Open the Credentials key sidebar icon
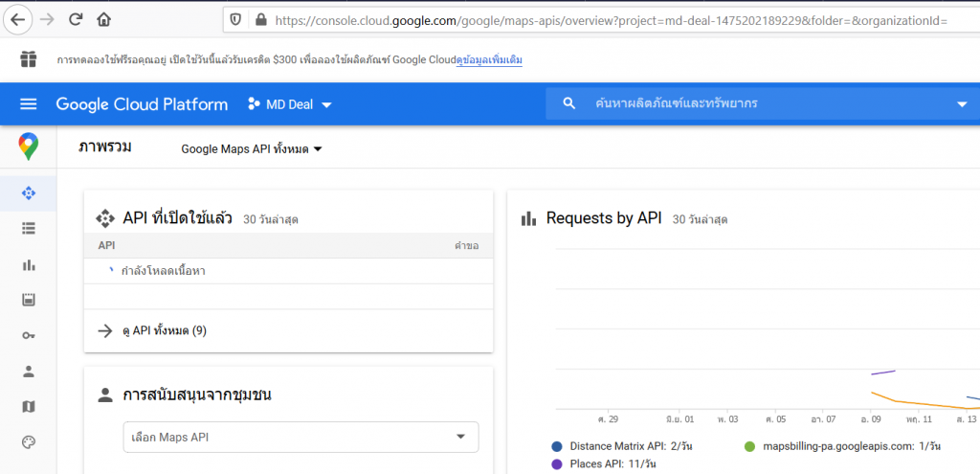The width and height of the screenshot is (980, 474). point(28,336)
